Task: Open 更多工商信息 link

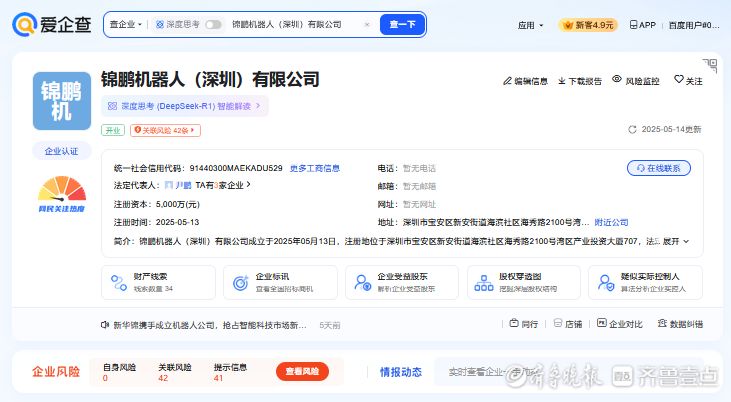Action: point(315,168)
